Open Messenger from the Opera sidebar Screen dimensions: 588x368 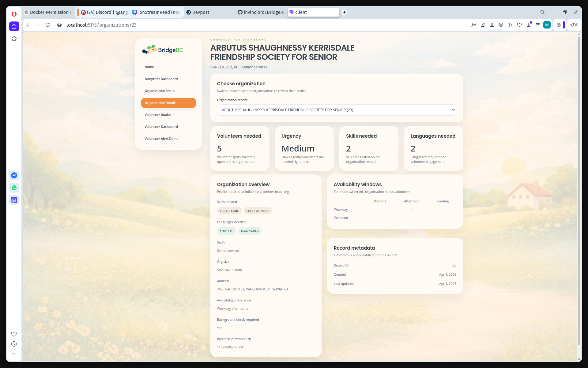coord(14,175)
